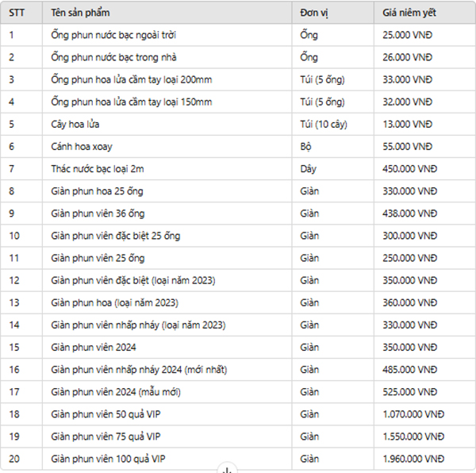The image size is (476, 473).
Task: Click the STT column header
Action: 17,13
